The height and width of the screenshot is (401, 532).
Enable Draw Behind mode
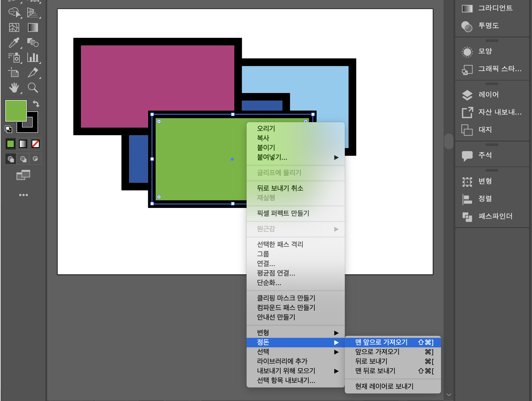pos(23,159)
